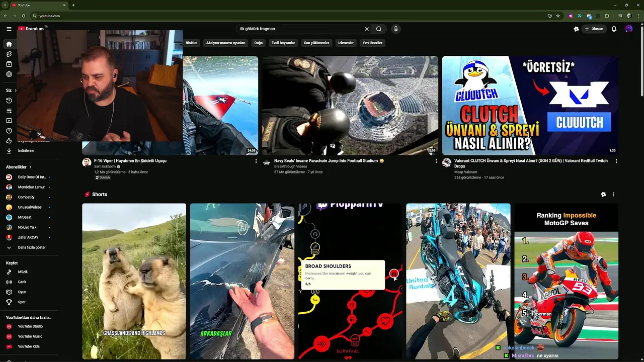This screenshot has width=644, height=362.
Task: Select Bisiklet filter chip
Action: [x=191, y=43]
